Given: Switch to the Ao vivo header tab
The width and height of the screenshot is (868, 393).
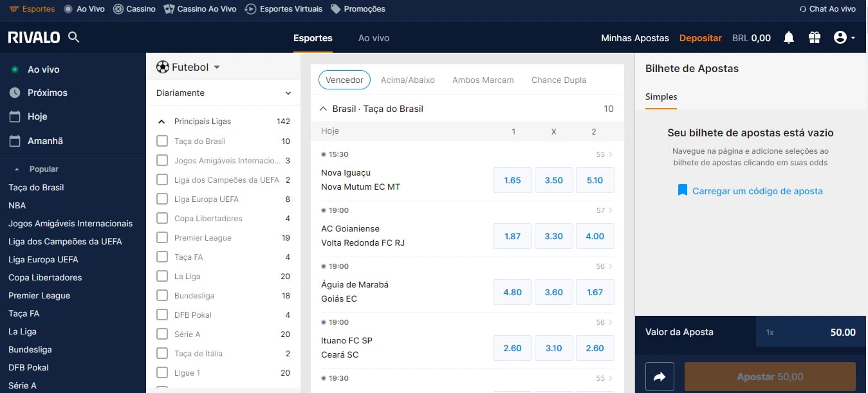Looking at the screenshot, I should pyautogui.click(x=374, y=38).
